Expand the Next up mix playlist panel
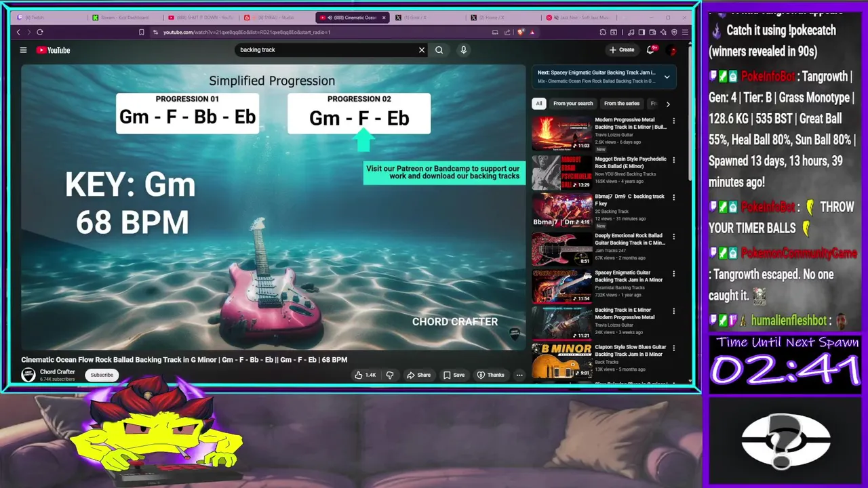Image resolution: width=868 pixels, height=488 pixels. [667, 77]
